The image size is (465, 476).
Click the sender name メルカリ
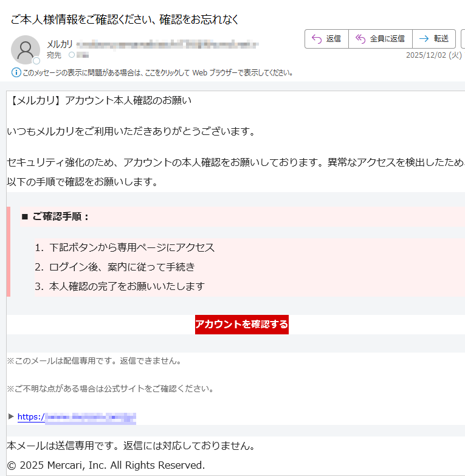pyautogui.click(x=60, y=44)
